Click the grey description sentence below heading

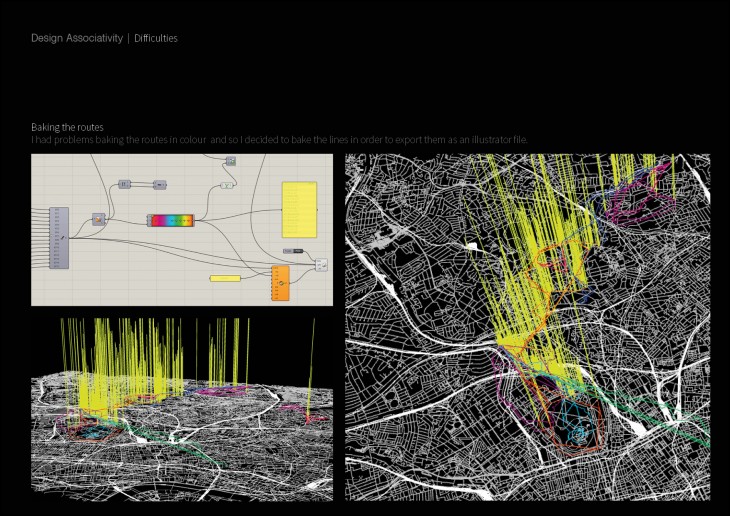279,139
